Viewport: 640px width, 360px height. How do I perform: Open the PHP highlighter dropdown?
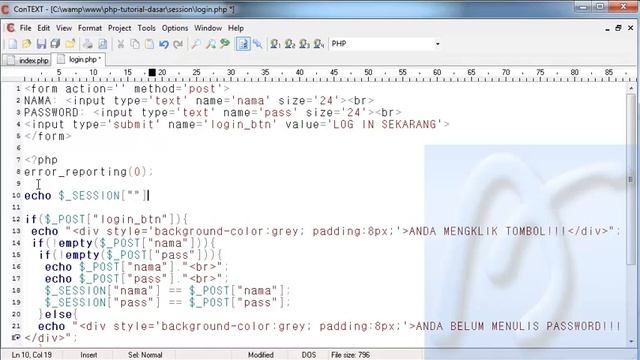437,44
